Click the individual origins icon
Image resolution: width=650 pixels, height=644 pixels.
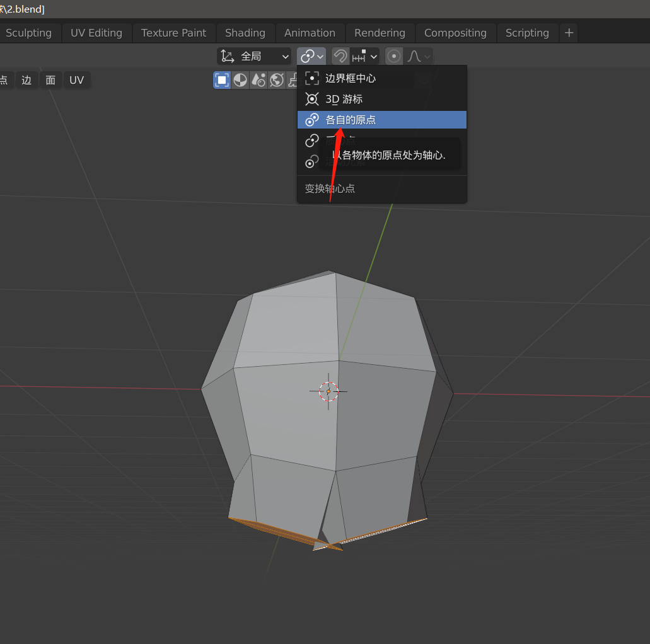tap(311, 120)
